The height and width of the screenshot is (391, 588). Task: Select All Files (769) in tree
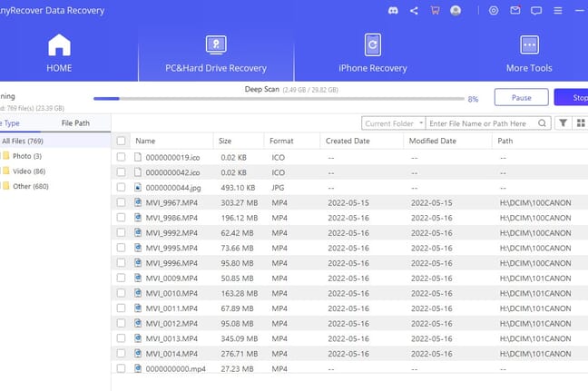(55, 141)
